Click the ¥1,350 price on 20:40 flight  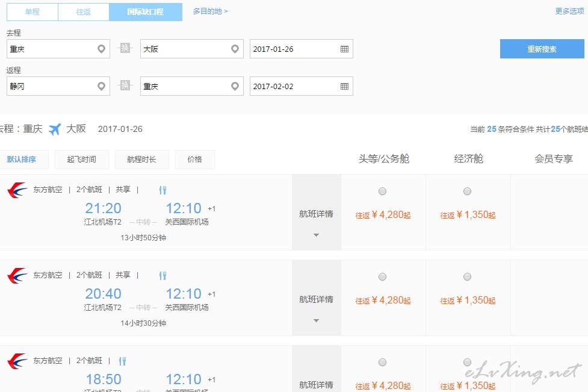click(x=468, y=300)
